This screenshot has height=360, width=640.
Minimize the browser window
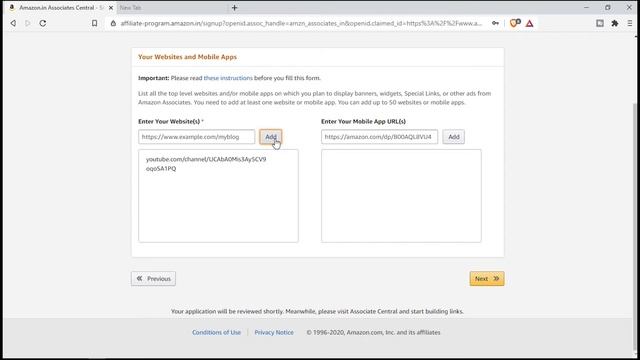click(x=586, y=7)
